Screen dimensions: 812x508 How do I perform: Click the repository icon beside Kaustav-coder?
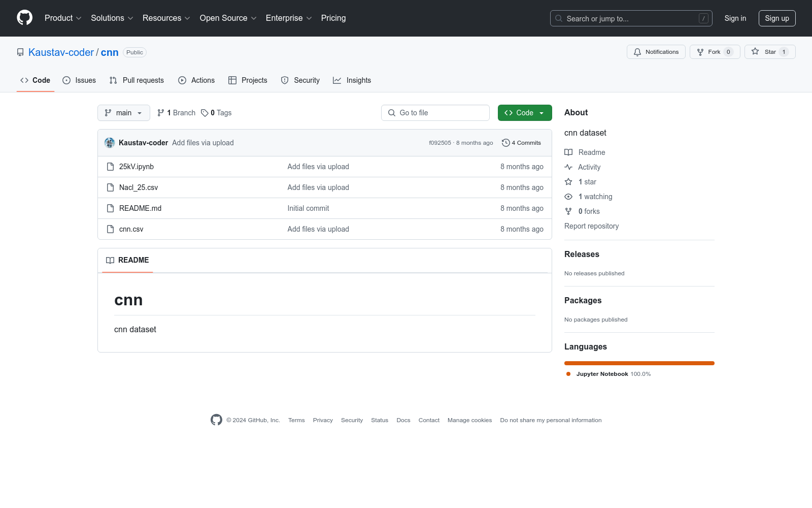pos(20,52)
